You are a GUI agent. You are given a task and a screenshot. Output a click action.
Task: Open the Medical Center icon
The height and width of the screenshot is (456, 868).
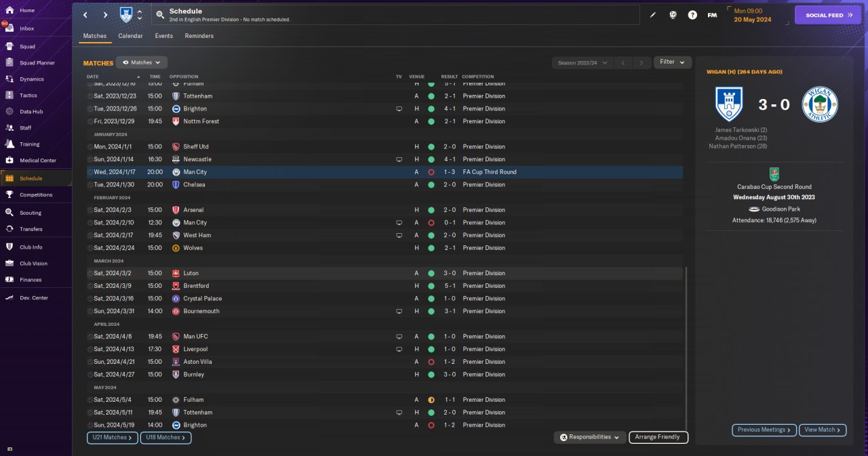tap(9, 161)
